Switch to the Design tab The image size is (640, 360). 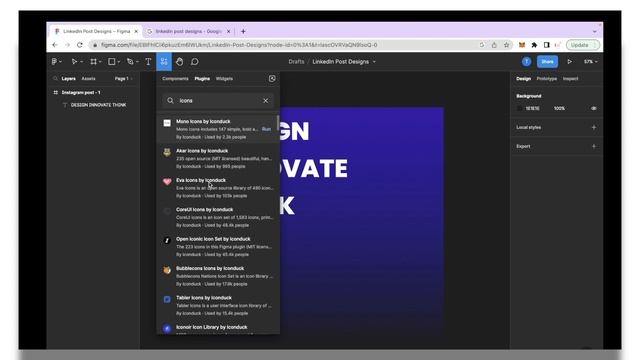[523, 78]
